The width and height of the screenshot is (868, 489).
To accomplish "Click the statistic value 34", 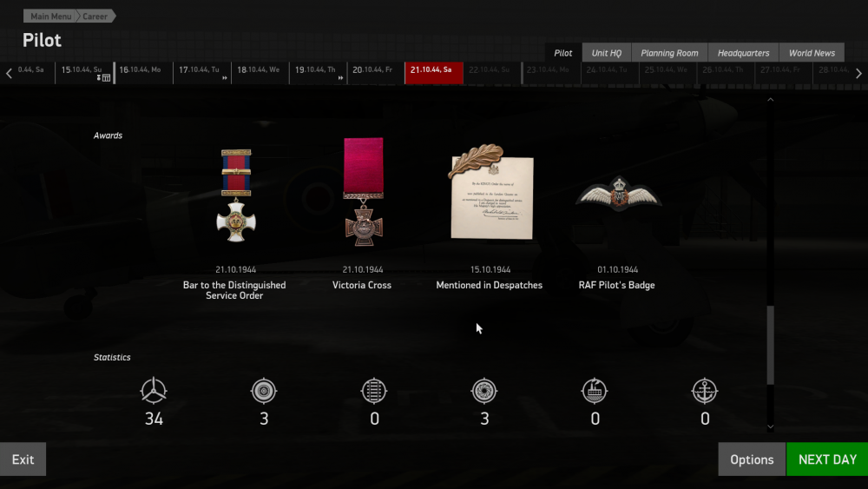I will [x=154, y=419].
